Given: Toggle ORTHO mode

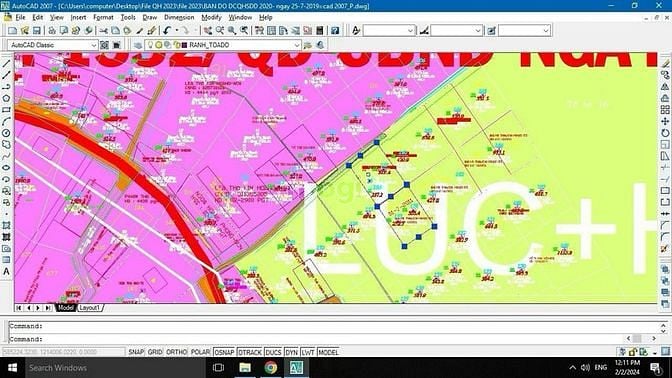Looking at the screenshot, I should pos(176,352).
